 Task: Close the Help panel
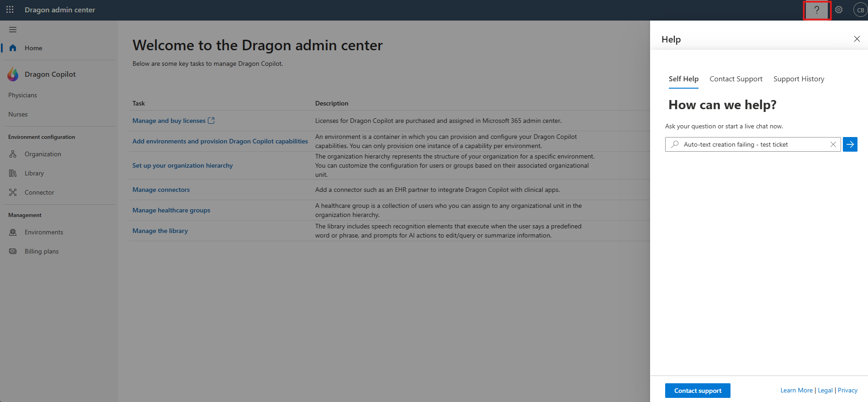coord(857,39)
